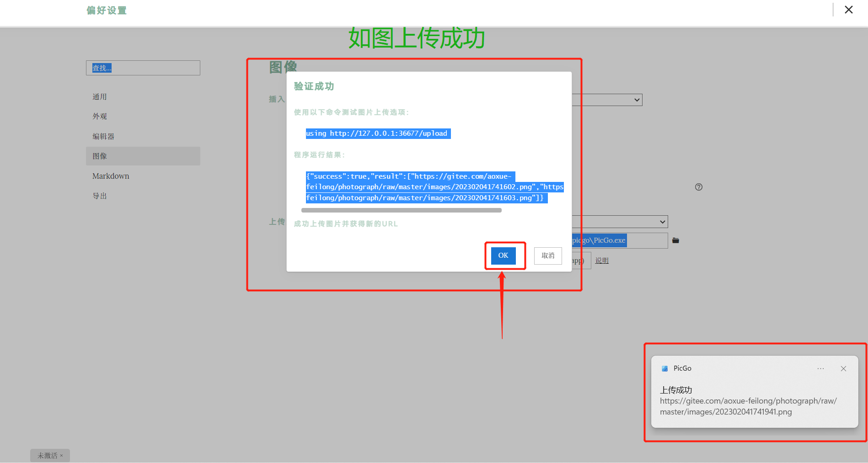868x463 pixels.
Task: Click the horizontal scrollbar in the result box
Action: tap(402, 210)
